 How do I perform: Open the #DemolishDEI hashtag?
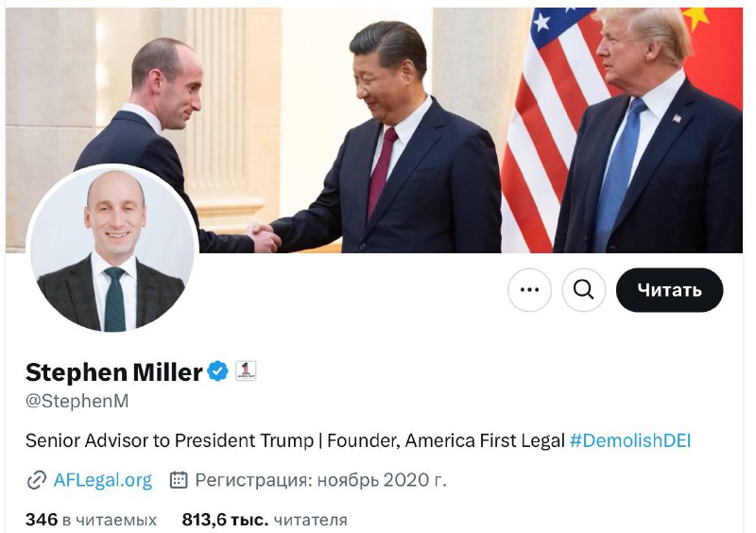pos(630,440)
